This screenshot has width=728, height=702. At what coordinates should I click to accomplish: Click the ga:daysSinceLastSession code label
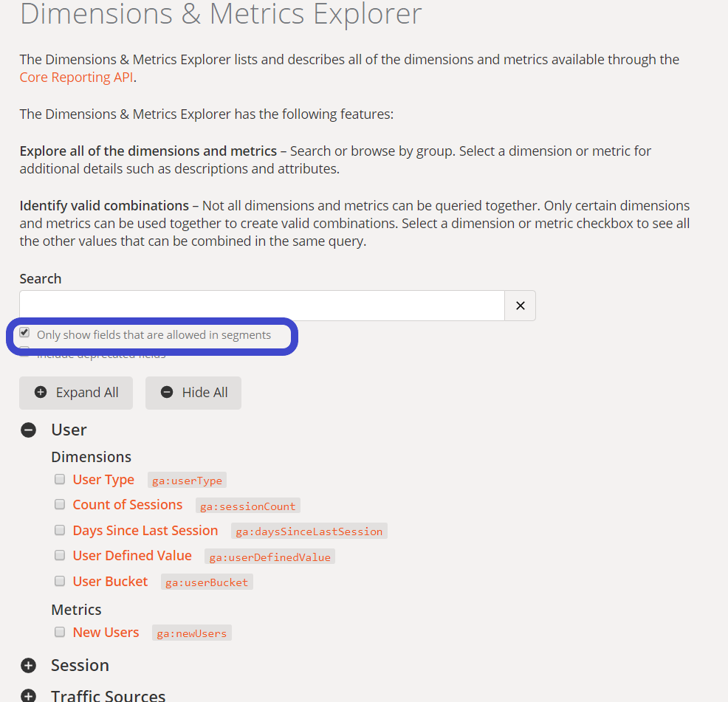[x=309, y=531]
